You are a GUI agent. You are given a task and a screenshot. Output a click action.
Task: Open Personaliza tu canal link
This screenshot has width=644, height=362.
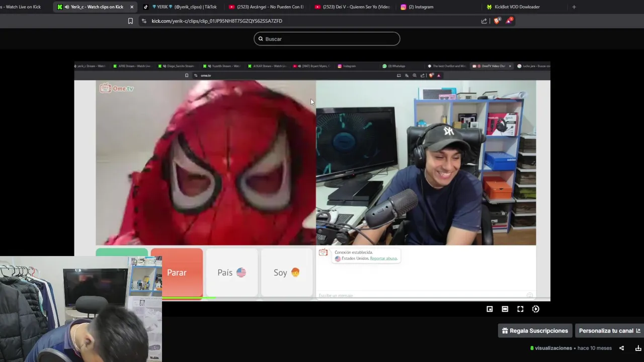click(x=609, y=331)
